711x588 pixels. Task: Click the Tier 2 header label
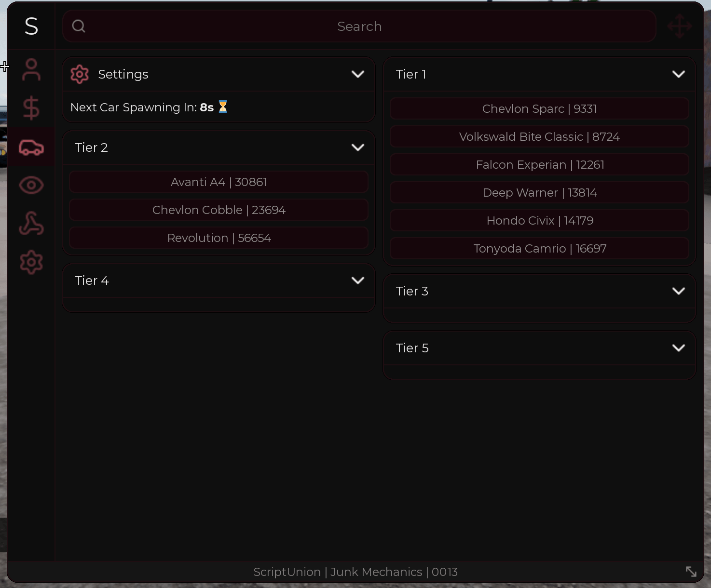click(x=91, y=147)
